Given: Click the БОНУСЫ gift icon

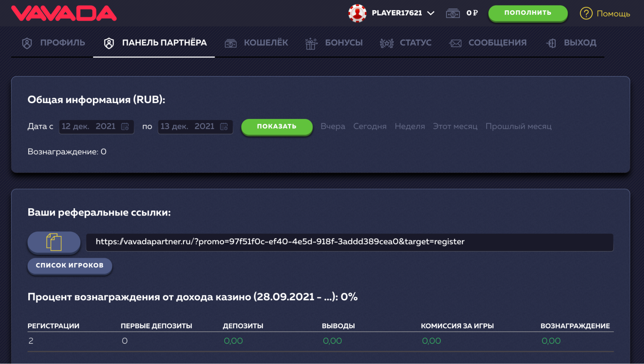Looking at the screenshot, I should (x=311, y=43).
